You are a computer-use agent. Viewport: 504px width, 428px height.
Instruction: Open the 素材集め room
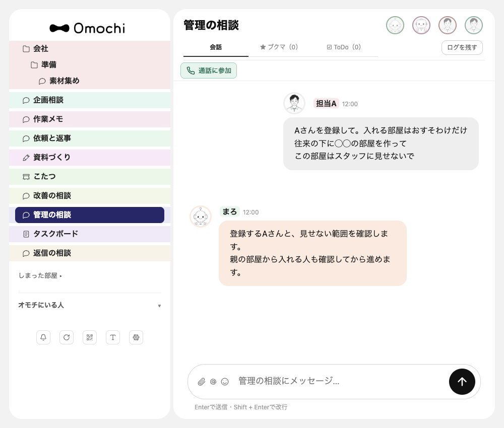point(90,81)
